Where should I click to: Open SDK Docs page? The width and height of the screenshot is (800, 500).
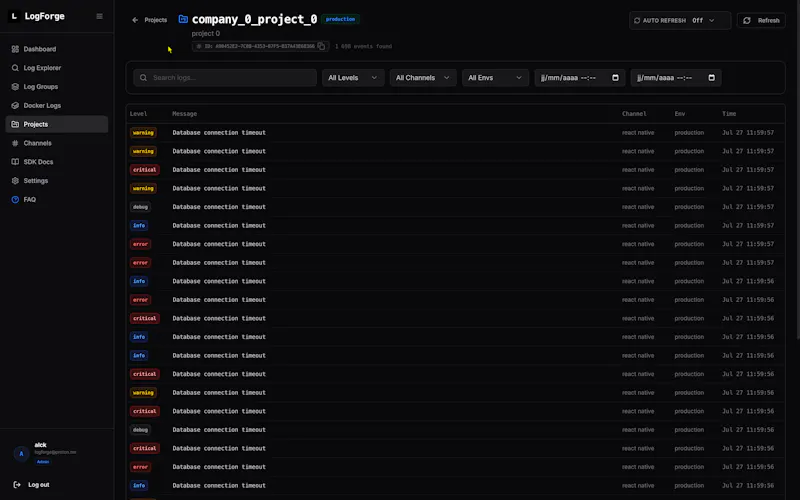tap(57, 162)
